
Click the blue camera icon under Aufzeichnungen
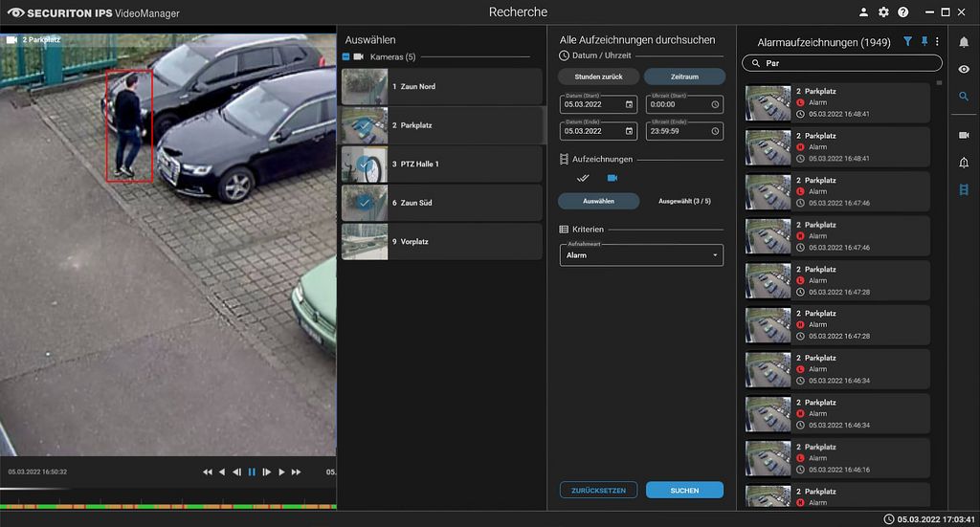[x=612, y=178]
